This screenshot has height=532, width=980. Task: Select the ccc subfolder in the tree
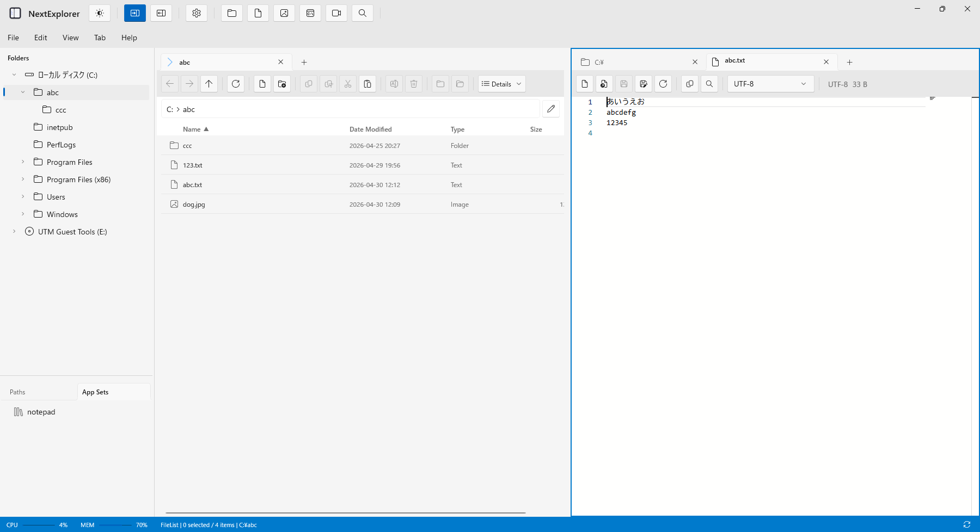(76, 110)
